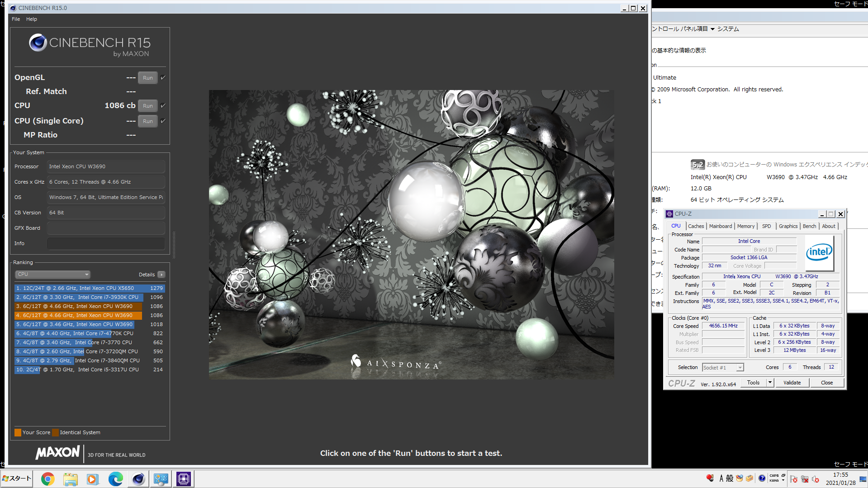Open the IME tools toolbox icon
This screenshot has width=868, height=488.
tap(749, 478)
